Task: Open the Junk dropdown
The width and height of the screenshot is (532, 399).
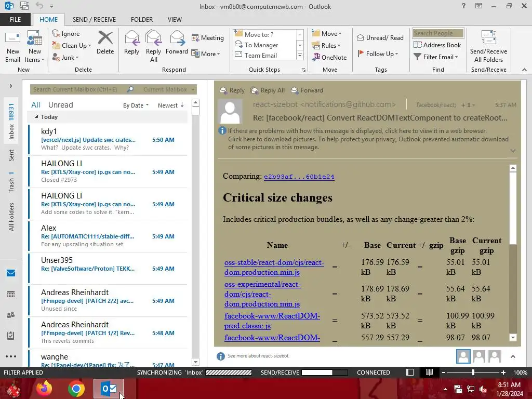Action: [x=65, y=57]
